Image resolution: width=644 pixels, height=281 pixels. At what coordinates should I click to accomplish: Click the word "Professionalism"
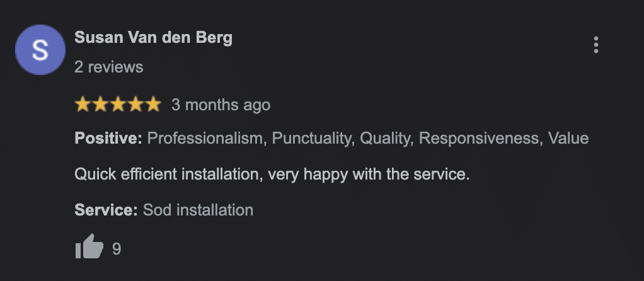[x=205, y=139]
